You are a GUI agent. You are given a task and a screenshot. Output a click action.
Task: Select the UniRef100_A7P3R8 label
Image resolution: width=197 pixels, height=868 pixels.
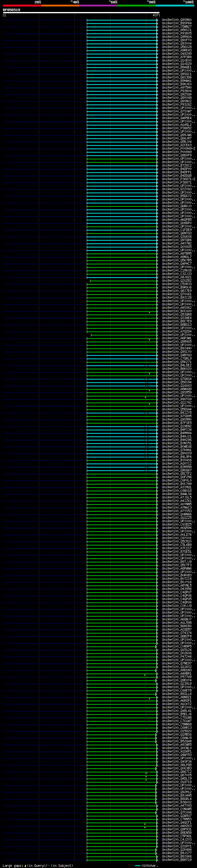(x=177, y=57)
